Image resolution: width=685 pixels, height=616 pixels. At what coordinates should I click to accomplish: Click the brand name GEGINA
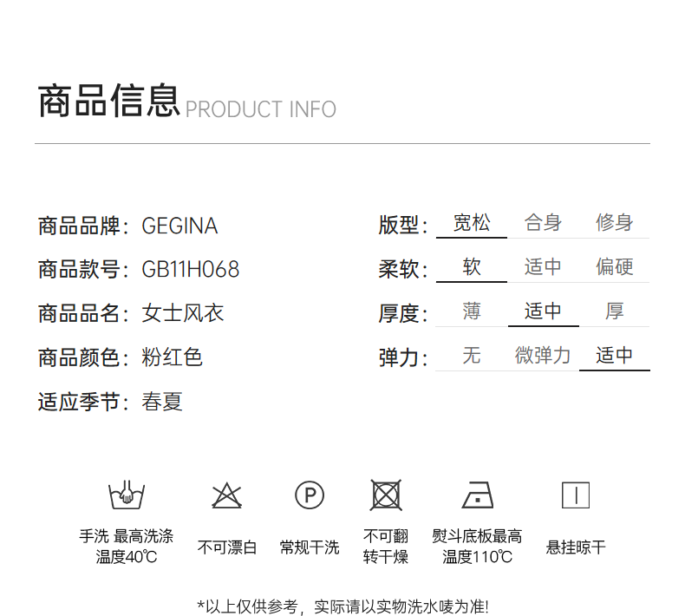pos(179,226)
